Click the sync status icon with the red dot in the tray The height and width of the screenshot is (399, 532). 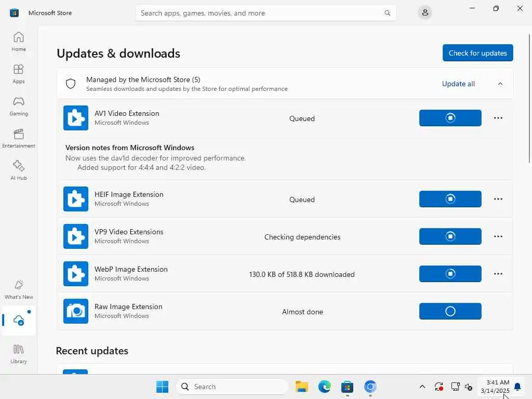(438, 387)
